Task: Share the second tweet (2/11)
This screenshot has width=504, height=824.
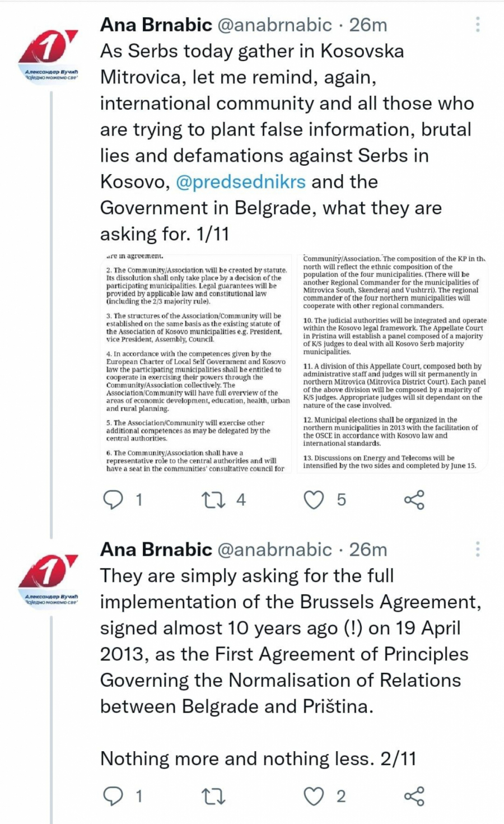Action: point(414,796)
